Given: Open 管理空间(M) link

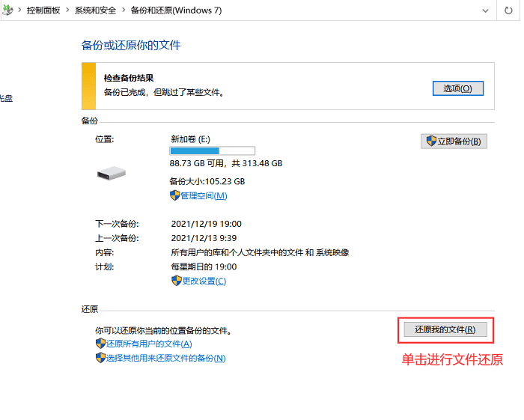Looking at the screenshot, I should (204, 196).
